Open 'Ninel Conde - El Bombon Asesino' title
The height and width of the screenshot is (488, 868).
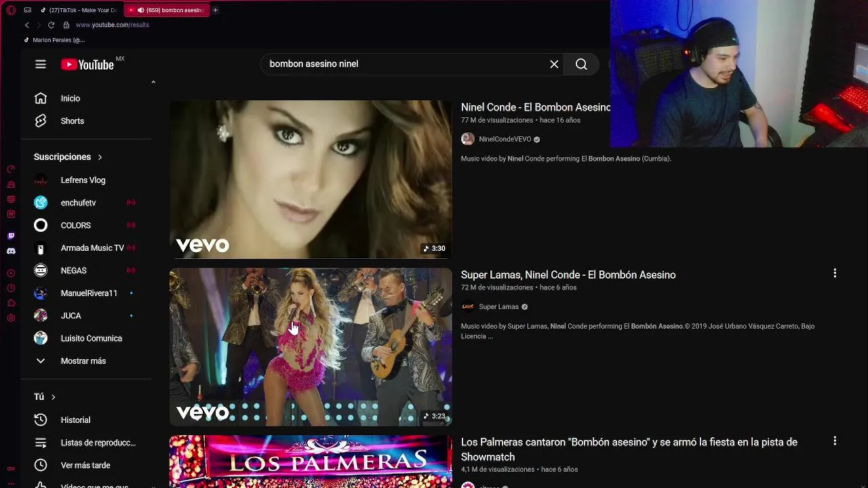pos(536,107)
